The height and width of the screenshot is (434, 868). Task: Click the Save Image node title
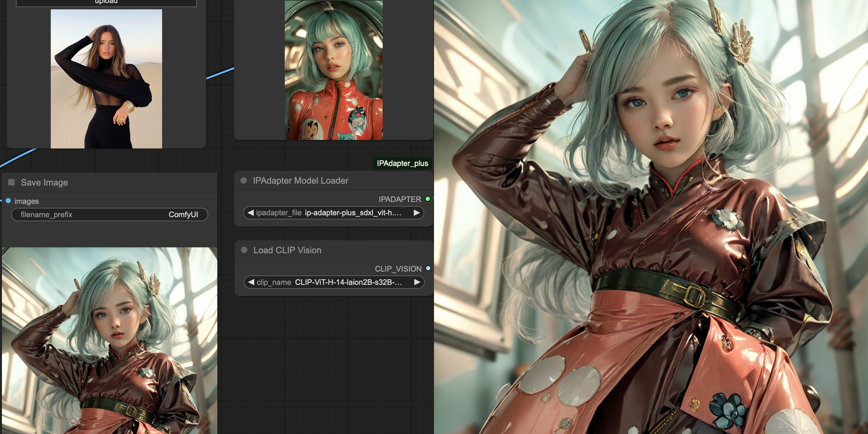coord(44,182)
